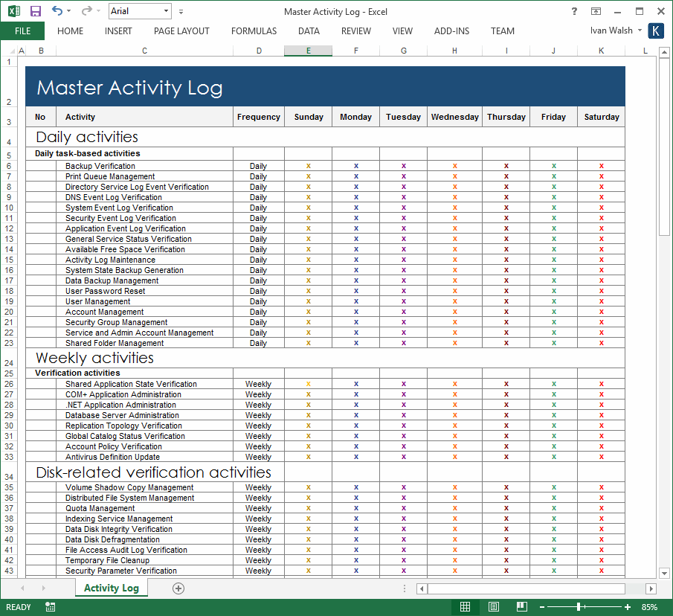Select the Save icon on quick access toolbar
673x616 pixels.
point(35,11)
